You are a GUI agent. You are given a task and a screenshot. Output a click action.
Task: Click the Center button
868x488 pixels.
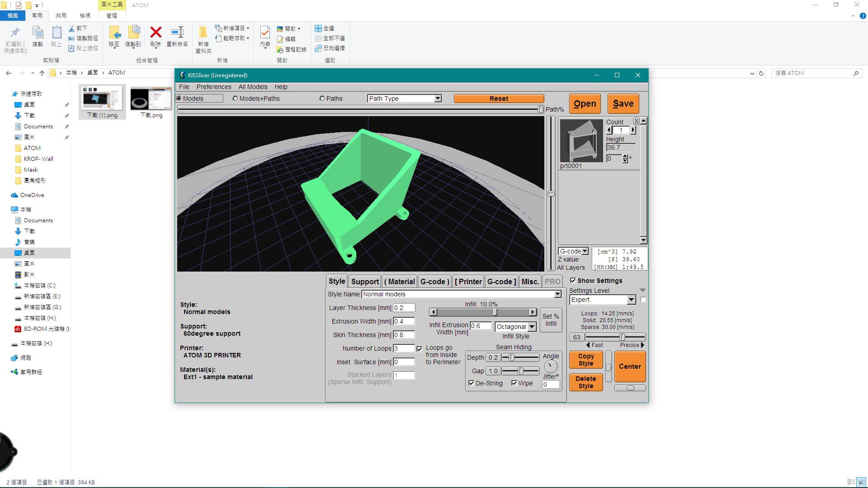tap(630, 366)
